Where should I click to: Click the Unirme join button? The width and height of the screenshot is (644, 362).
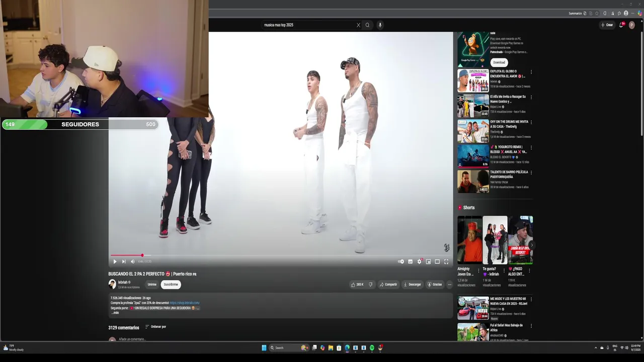[x=152, y=285]
